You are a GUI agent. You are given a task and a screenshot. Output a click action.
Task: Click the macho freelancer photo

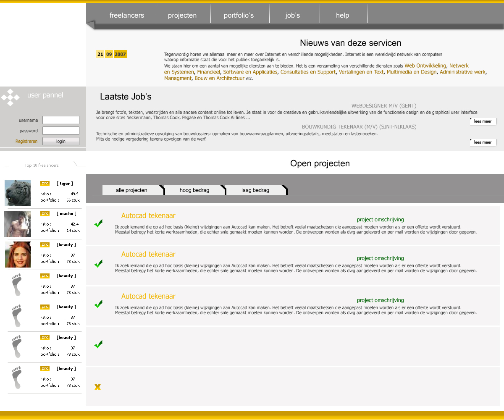[18, 224]
